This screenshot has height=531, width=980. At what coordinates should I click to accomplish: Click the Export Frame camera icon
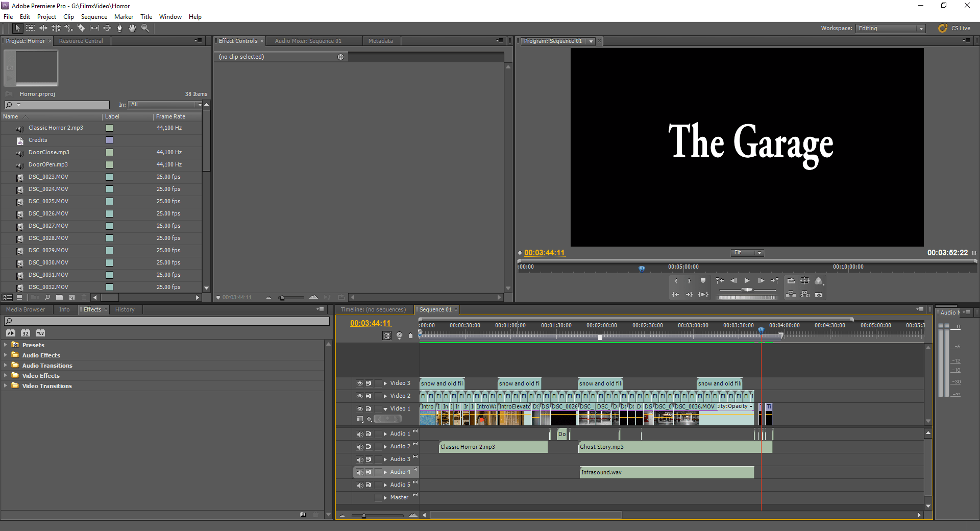[x=819, y=295]
